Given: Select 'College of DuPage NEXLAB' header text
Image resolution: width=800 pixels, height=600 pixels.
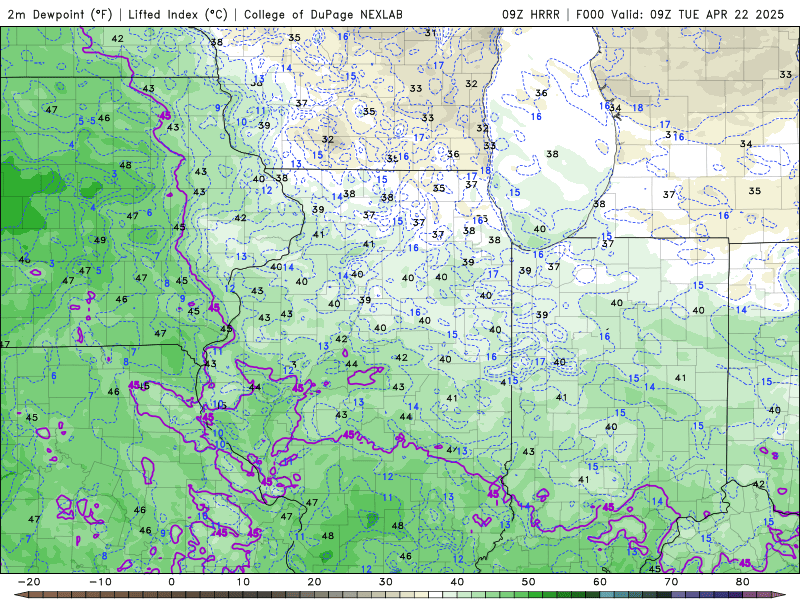Looking at the screenshot, I should point(323,14).
